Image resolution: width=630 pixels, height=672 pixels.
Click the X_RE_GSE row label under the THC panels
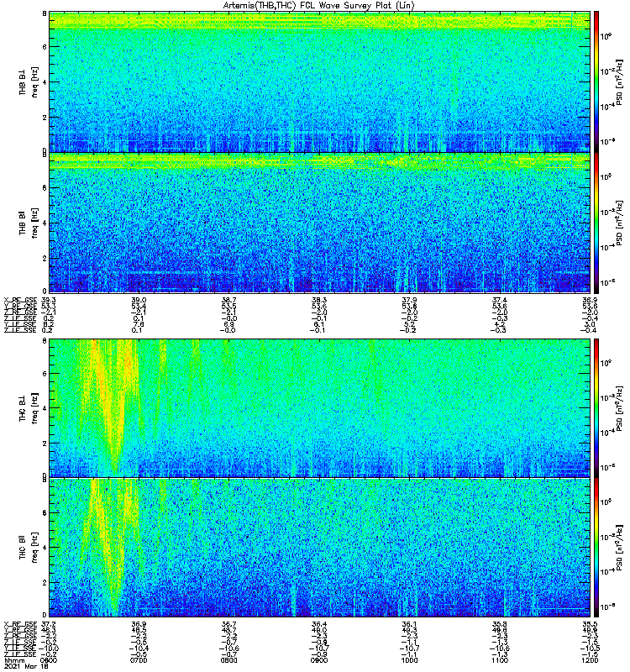click(x=19, y=624)
